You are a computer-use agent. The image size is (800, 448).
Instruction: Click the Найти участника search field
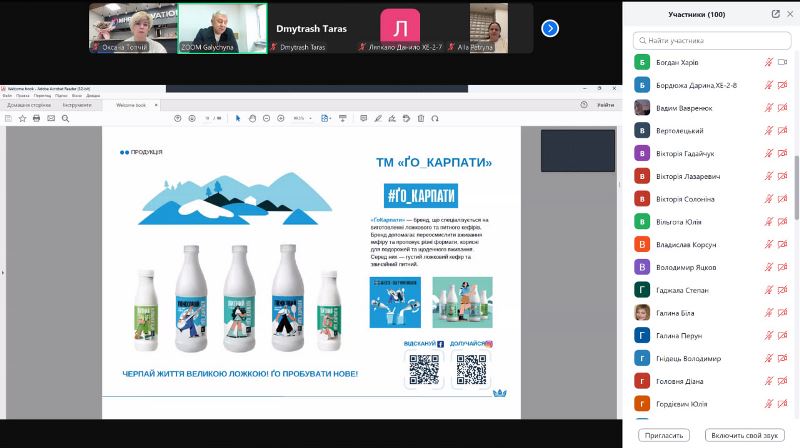click(x=712, y=40)
